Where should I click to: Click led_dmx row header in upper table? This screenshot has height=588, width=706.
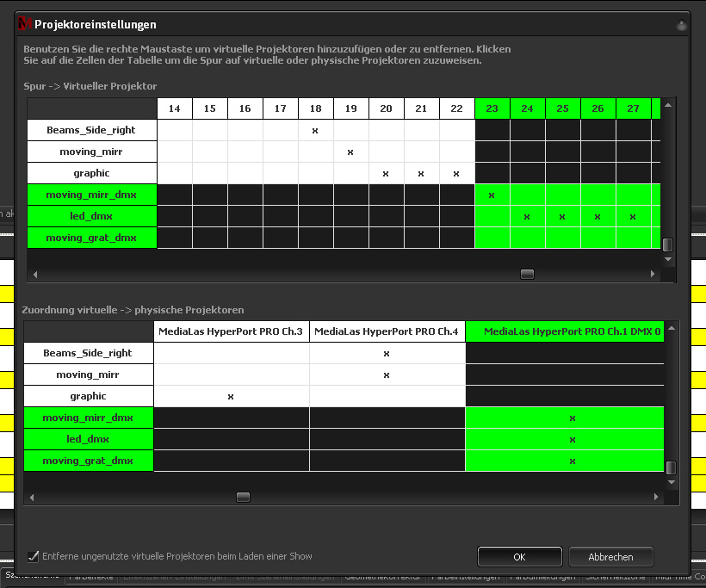pos(92,216)
